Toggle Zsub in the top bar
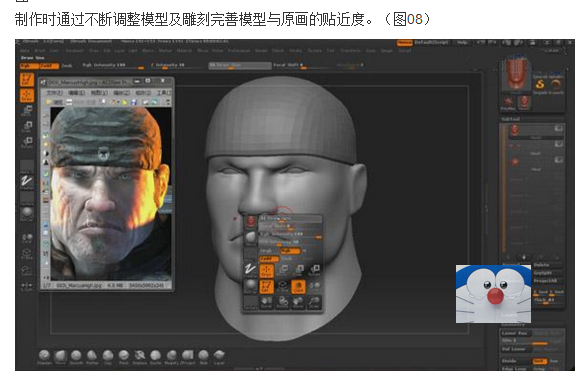Screen dimensions: 581x373 click(67, 66)
